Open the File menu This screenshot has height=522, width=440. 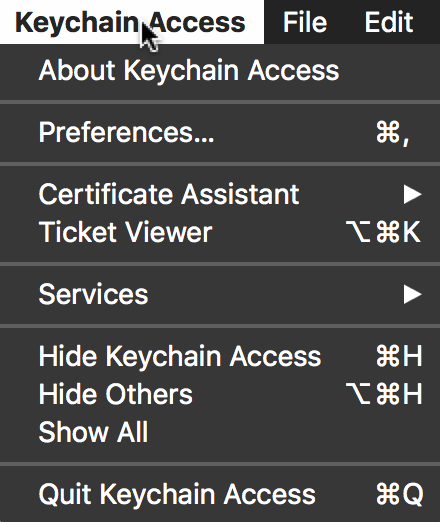(x=305, y=22)
